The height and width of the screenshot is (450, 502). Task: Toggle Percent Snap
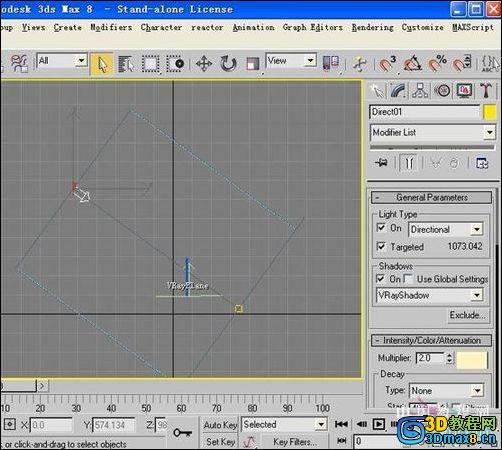[x=437, y=63]
